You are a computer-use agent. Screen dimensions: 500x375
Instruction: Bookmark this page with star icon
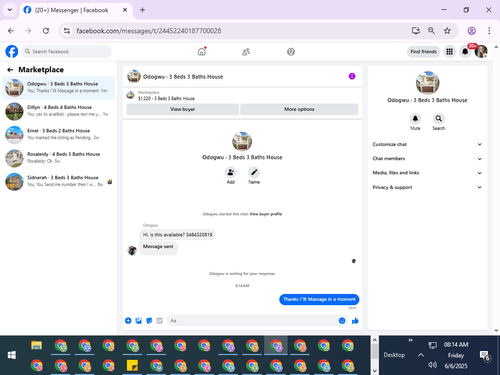coord(447,31)
